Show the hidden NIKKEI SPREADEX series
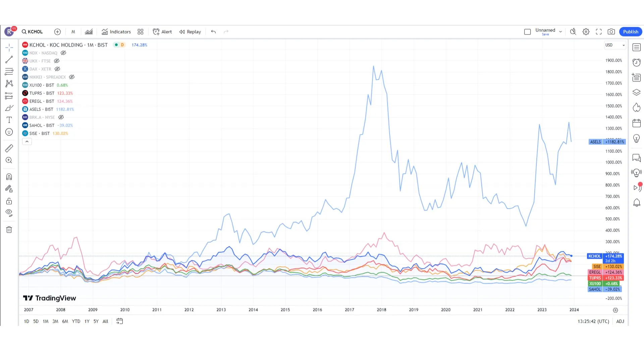The image size is (644, 362). 72,77
